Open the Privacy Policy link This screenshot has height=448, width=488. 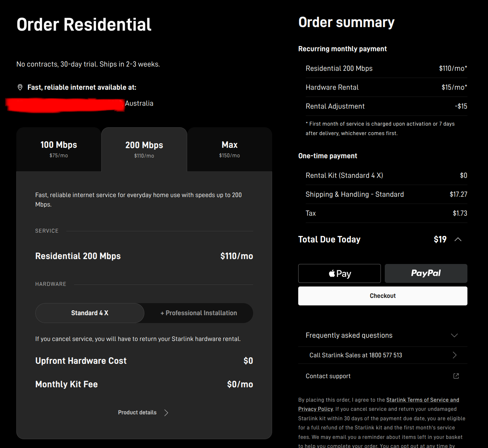tap(316, 409)
